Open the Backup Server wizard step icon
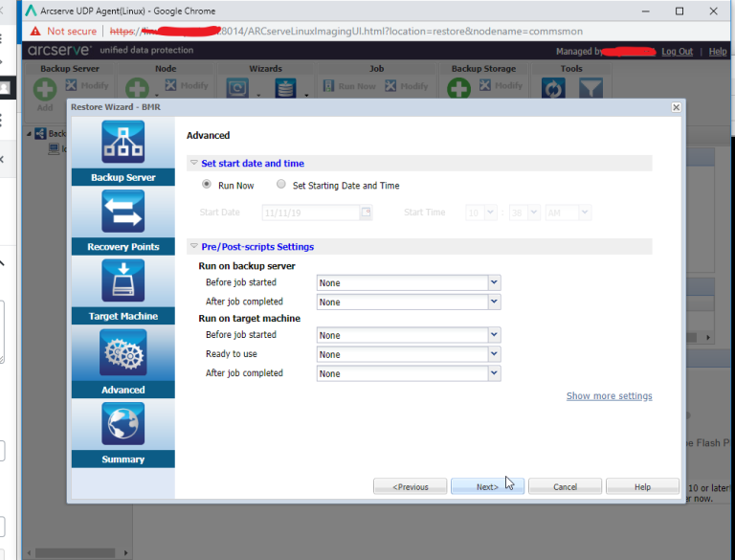Viewport: 735px width, 560px height. pyautogui.click(x=122, y=142)
